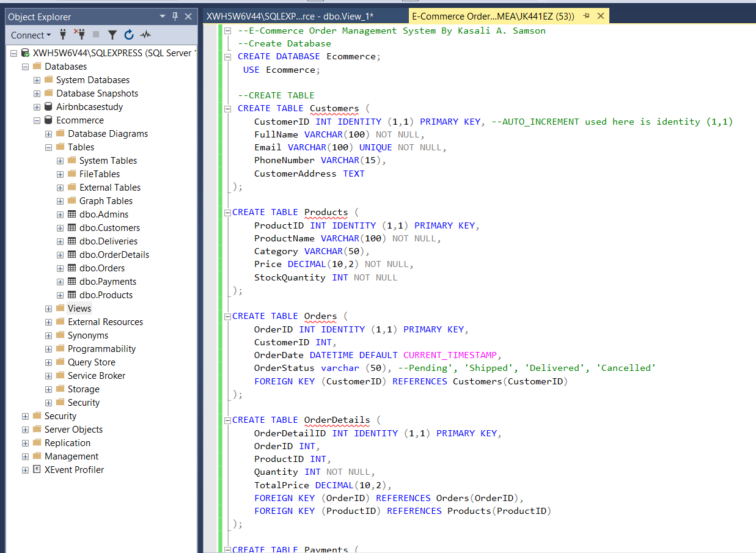This screenshot has height=553, width=756.
Task: Collapse the CREATE TABLE Orders code block
Action: pos(227,317)
